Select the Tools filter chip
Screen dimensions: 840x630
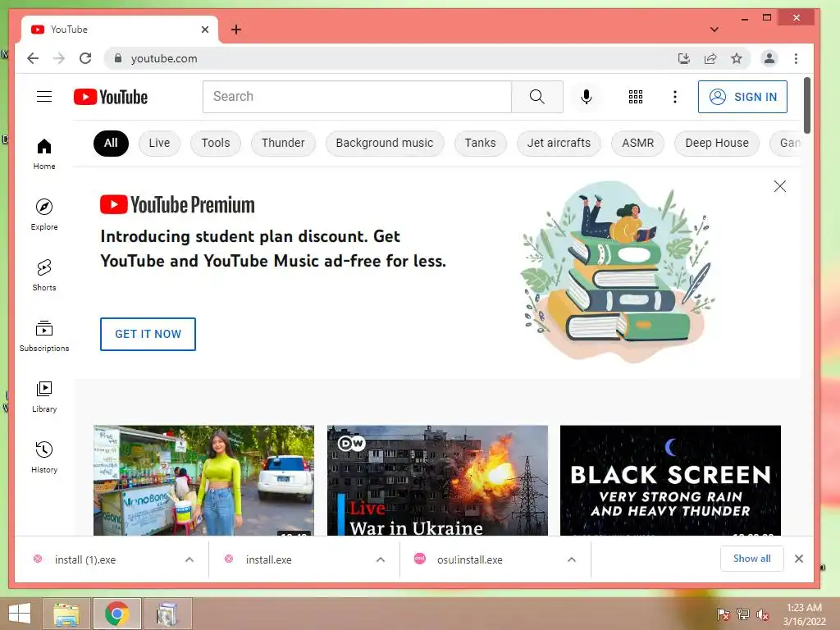216,143
